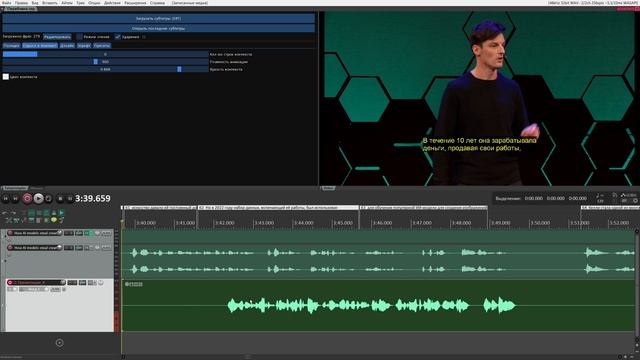Viewport: 640px width, 360px height.
Task: Switch to the first settings tab (Позиция)
Action: pyautogui.click(x=11, y=46)
